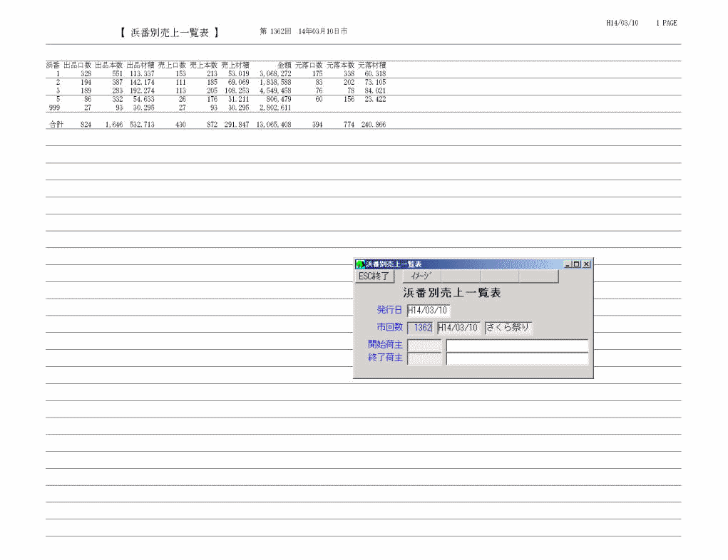
Task: Close the 浜番別売上一覧表 dialog
Action: coord(586,264)
